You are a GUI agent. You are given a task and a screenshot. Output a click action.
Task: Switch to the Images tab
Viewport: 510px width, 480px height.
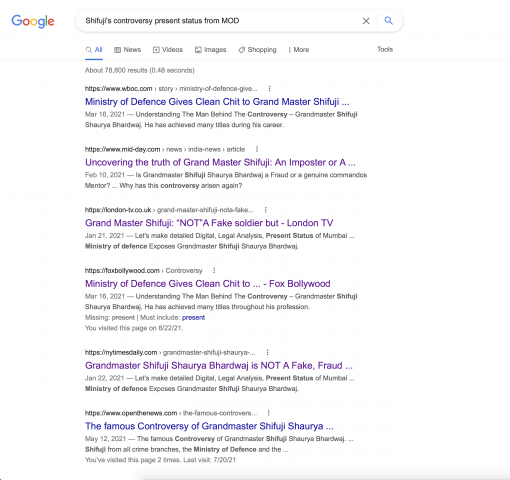[x=211, y=50]
